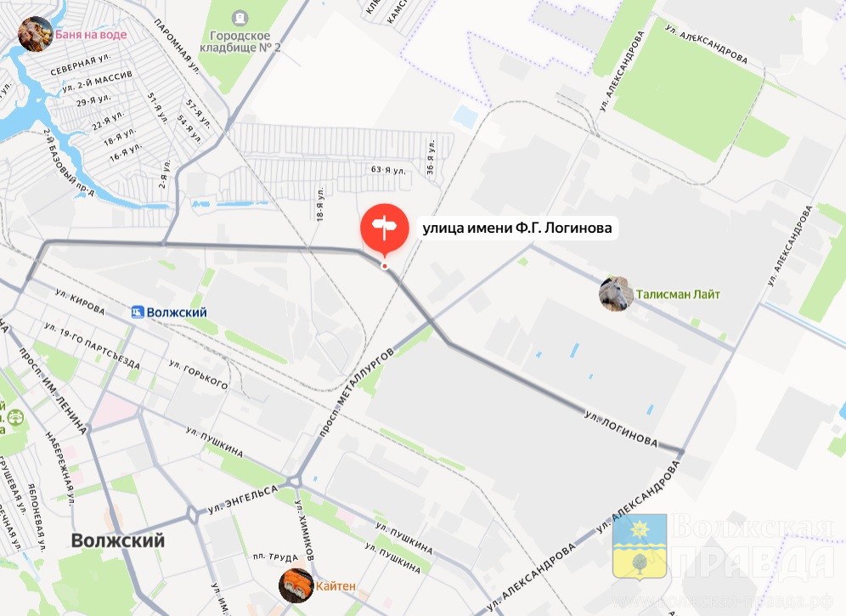
Task: Select the просп. Металлургов street label
Action: tap(356, 392)
